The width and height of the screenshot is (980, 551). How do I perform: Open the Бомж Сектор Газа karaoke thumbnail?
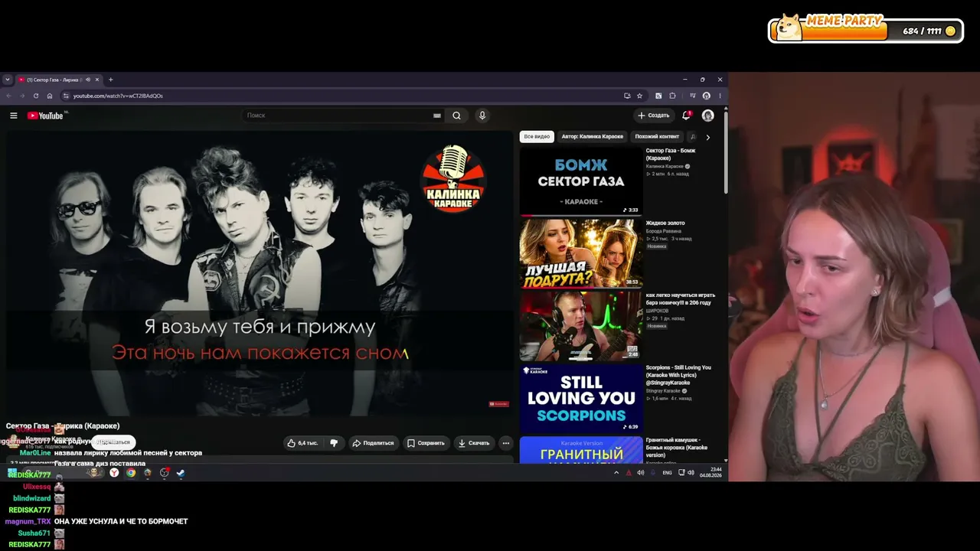(581, 181)
